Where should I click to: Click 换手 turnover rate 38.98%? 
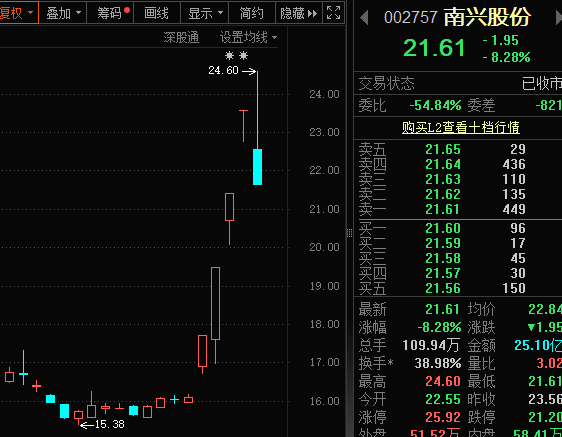tap(438, 364)
